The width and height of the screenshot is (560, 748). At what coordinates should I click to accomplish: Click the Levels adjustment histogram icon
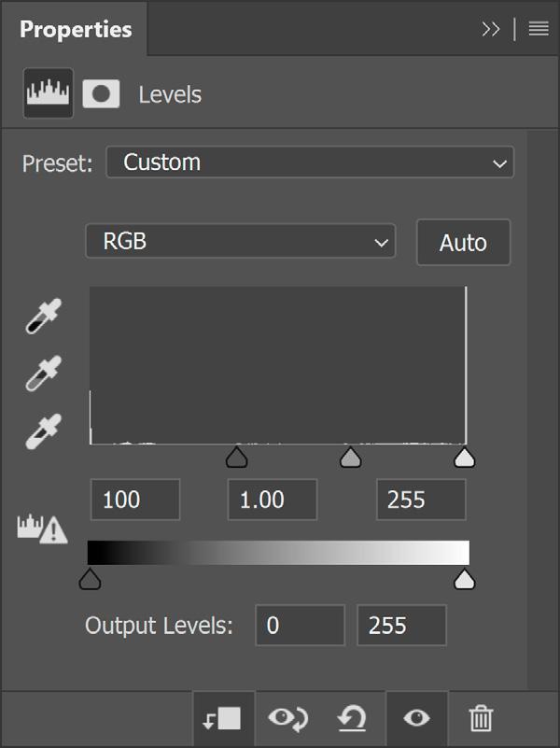click(x=48, y=94)
